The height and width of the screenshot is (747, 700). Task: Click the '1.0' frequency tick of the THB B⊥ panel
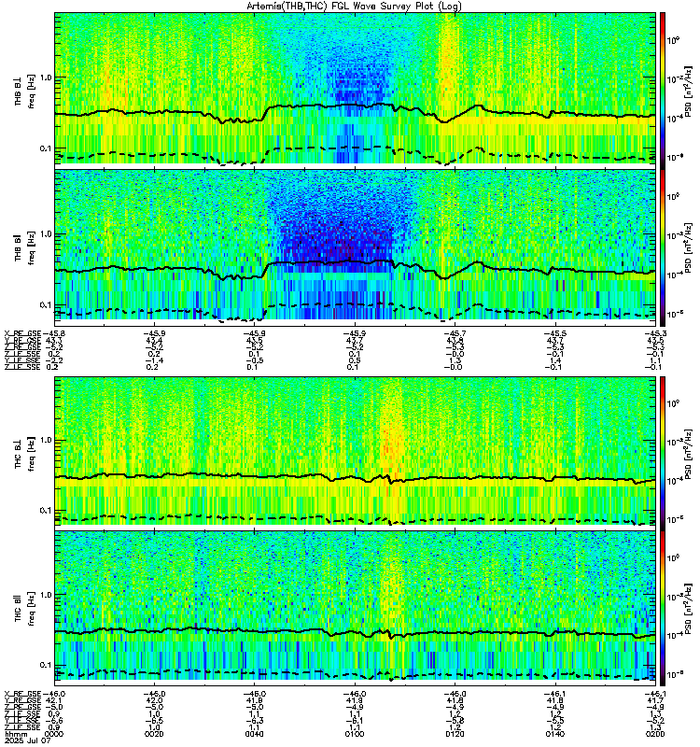[46, 78]
